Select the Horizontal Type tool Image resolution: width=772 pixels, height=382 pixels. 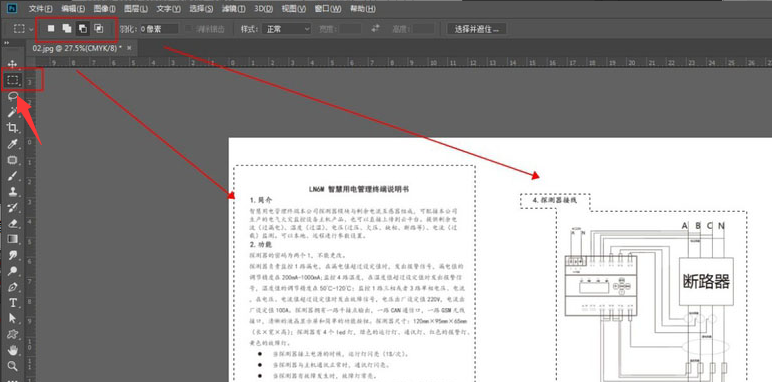tap(12, 302)
